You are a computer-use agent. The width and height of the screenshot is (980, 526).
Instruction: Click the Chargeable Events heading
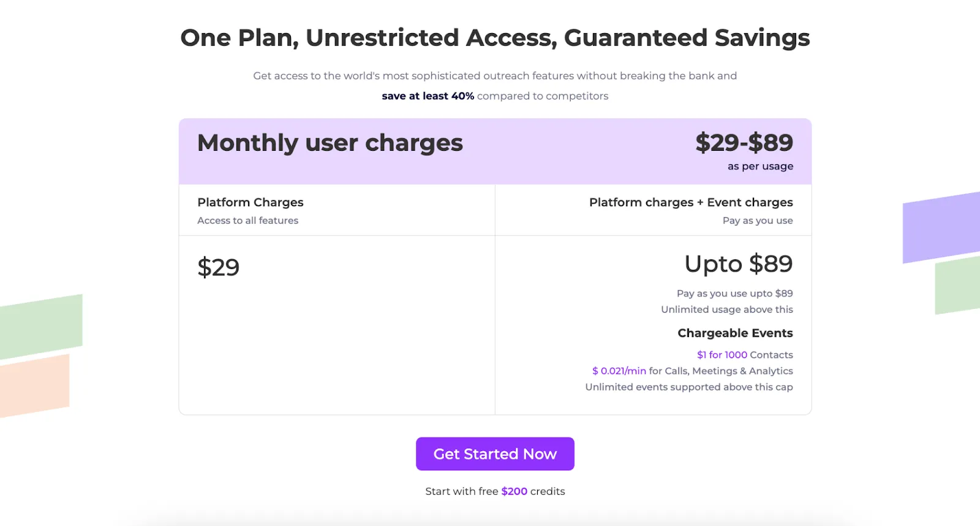click(735, 333)
